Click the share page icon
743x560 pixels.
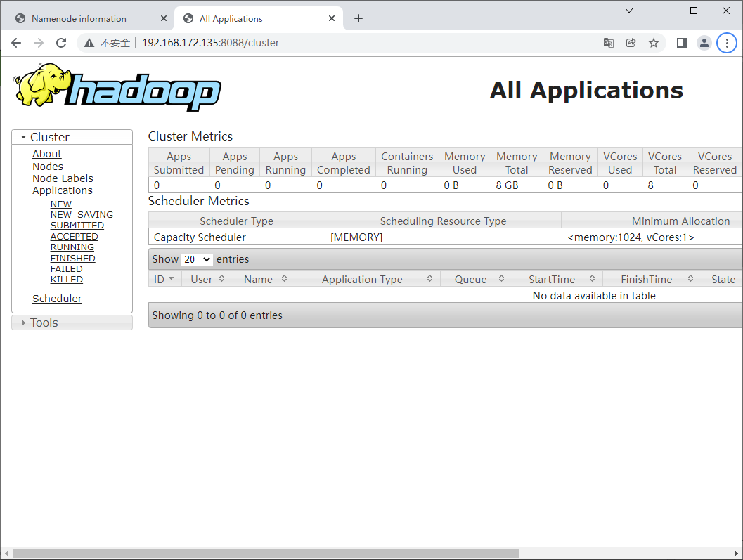631,43
